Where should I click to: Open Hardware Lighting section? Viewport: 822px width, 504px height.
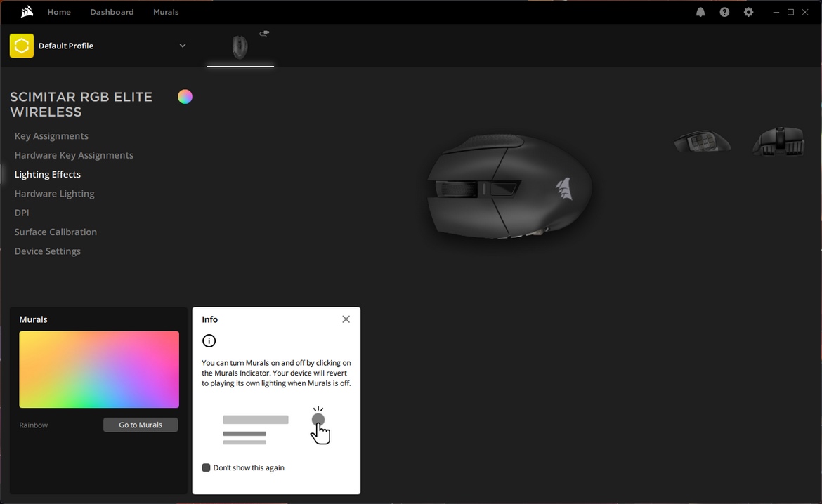click(x=55, y=194)
